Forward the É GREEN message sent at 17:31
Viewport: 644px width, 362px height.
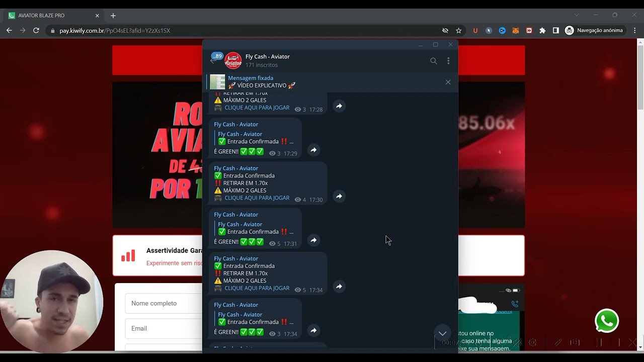[313, 240]
